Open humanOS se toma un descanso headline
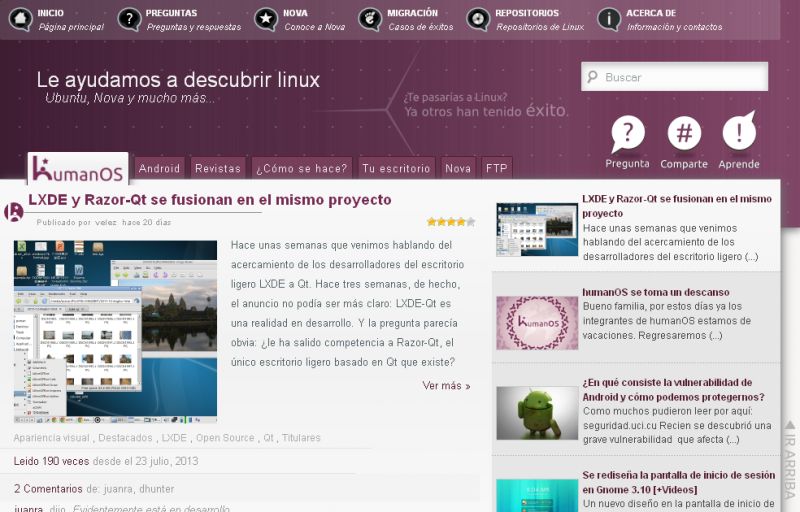The image size is (800, 512). (x=656, y=292)
